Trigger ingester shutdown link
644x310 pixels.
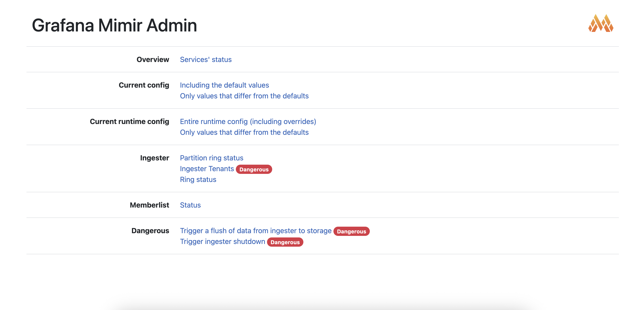click(222, 241)
